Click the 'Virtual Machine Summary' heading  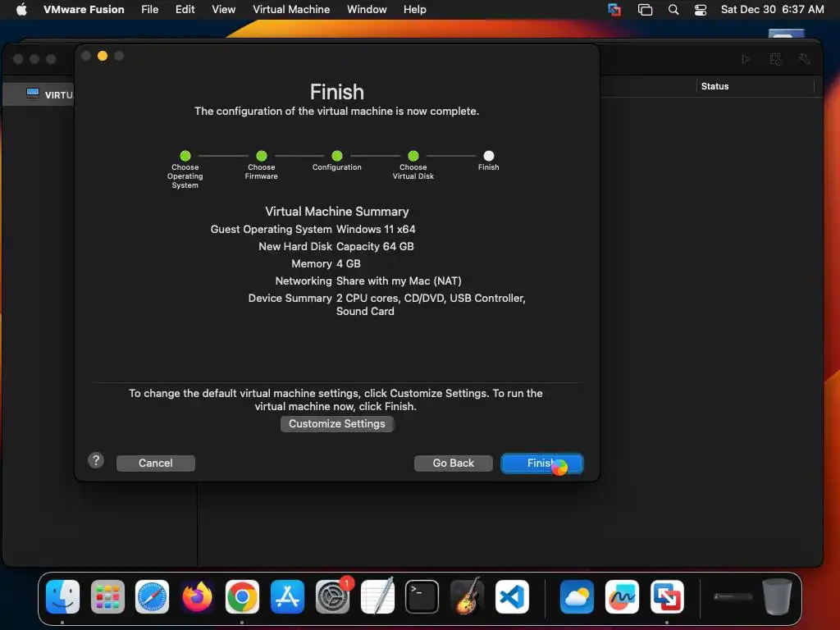click(337, 211)
